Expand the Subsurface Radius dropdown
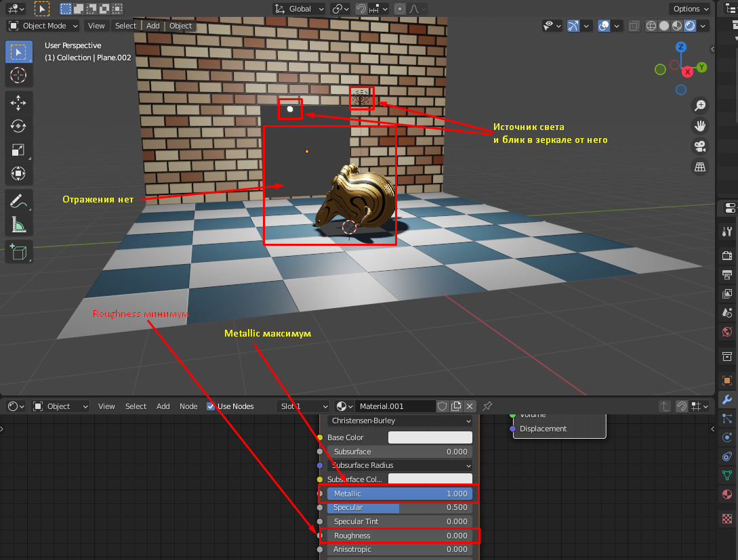Screen dimensions: 738x560 [400, 465]
